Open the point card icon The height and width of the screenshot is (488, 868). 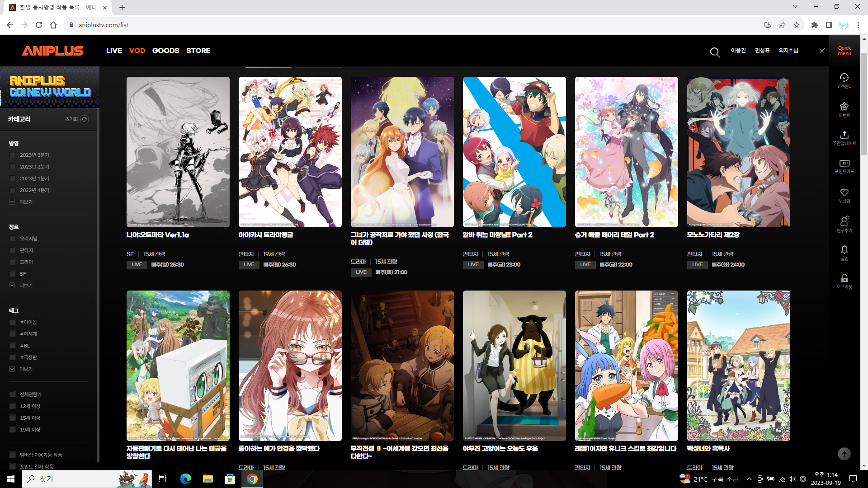pyautogui.click(x=844, y=163)
